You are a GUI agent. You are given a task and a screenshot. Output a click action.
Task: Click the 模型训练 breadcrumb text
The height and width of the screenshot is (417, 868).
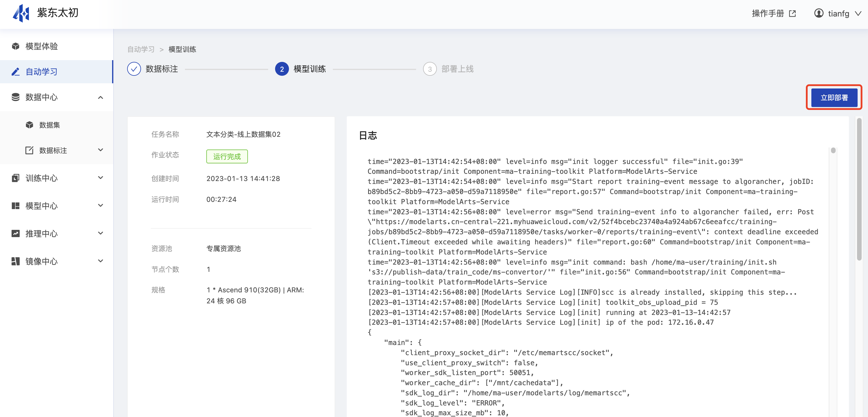pyautogui.click(x=182, y=49)
